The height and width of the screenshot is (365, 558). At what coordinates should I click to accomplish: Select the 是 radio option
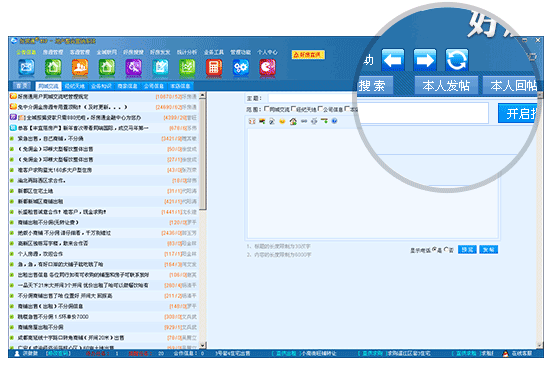[x=434, y=250]
